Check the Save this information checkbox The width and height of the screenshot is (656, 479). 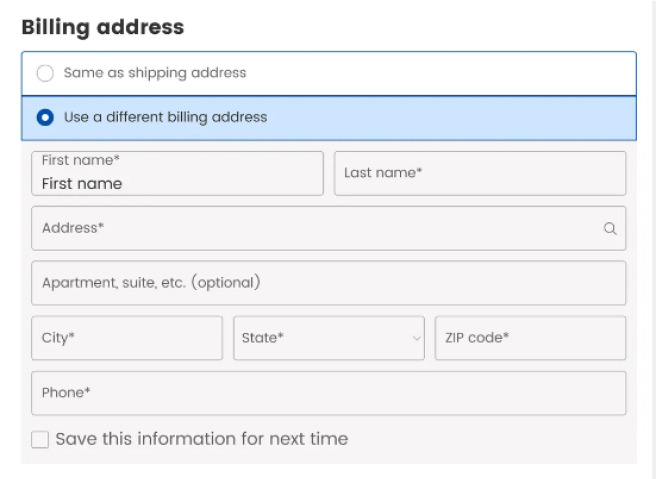40,439
